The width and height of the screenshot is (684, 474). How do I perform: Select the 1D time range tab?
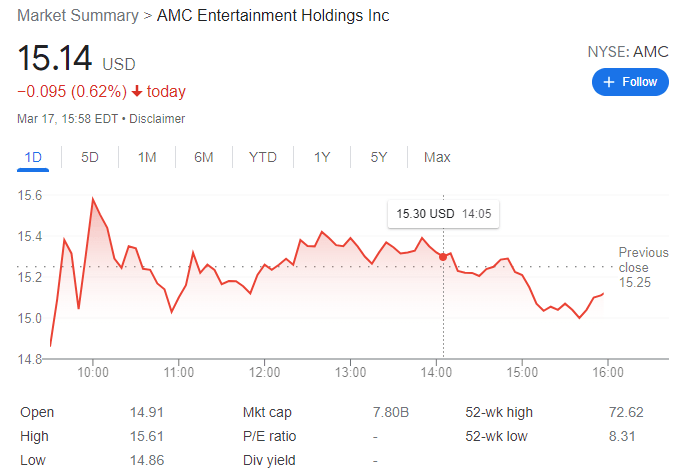33,157
